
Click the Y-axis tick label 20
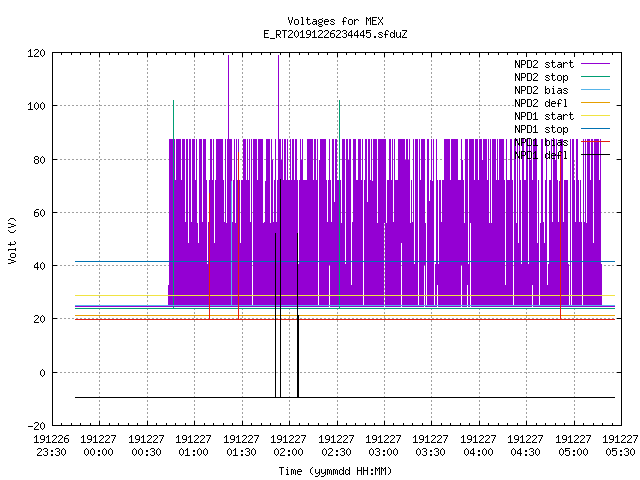(39, 319)
